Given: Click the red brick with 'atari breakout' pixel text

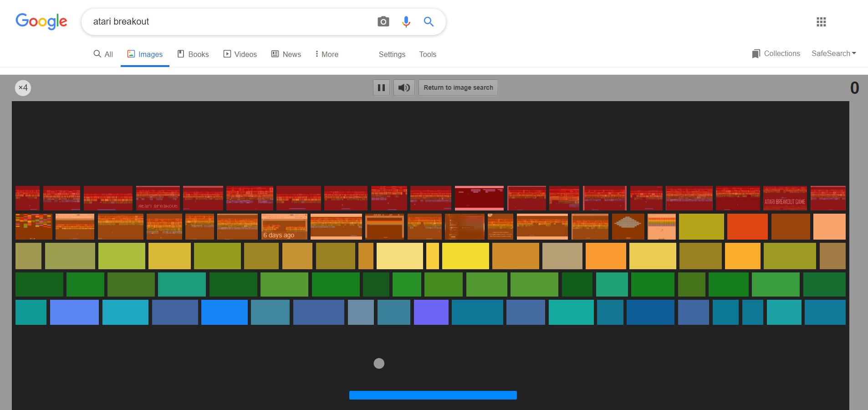Looking at the screenshot, I should coord(158,198).
